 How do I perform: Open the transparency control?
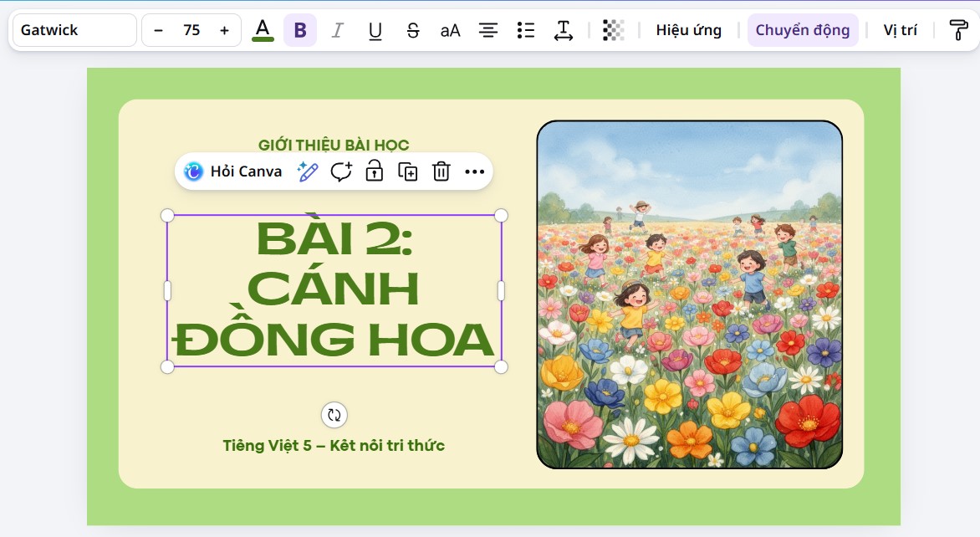pos(614,30)
